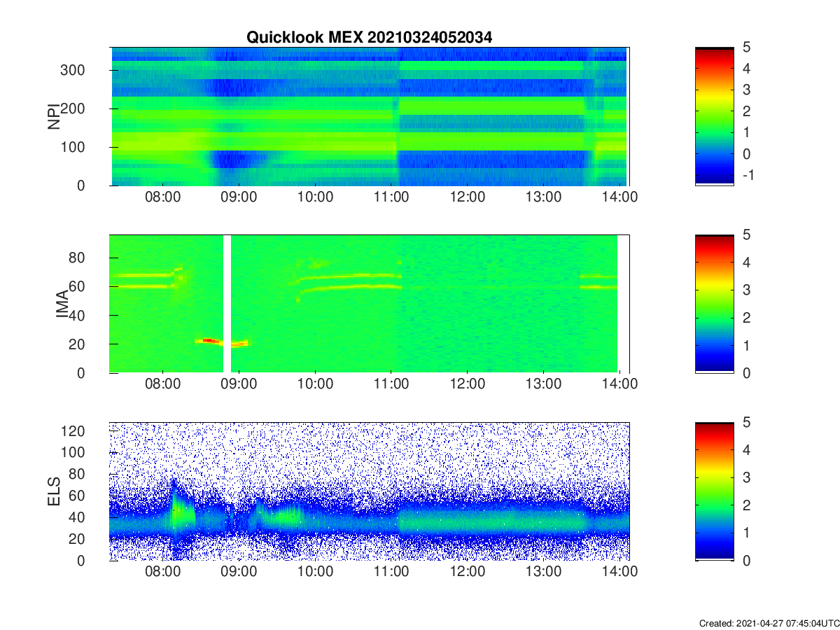840x630 pixels.
Task: Click the "14:00" tick under NPI plot
Action: [x=620, y=198]
